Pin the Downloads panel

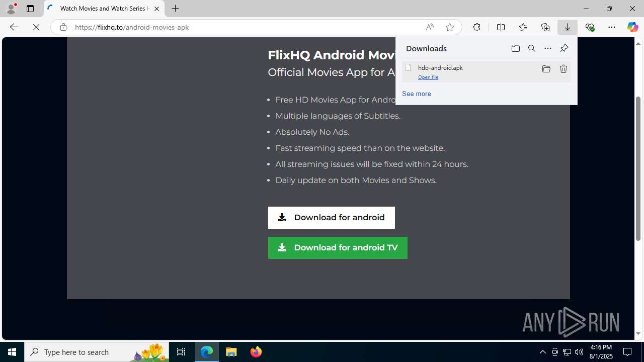click(x=564, y=48)
